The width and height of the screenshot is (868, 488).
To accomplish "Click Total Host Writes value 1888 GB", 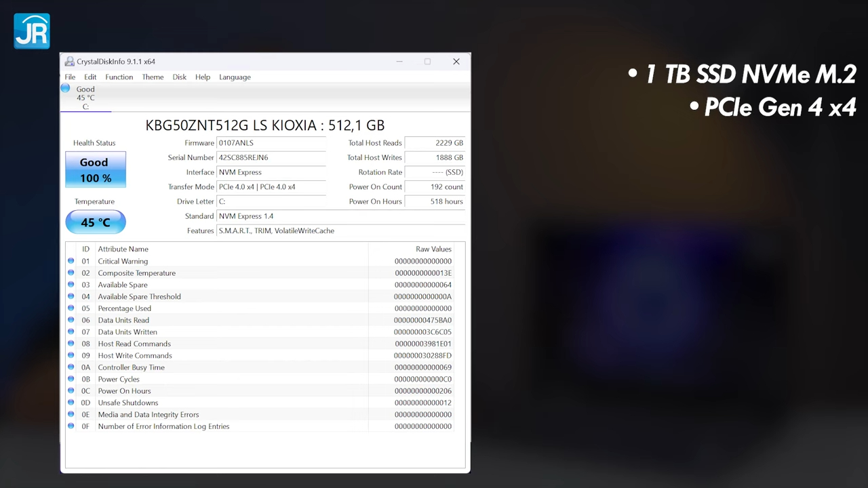I will [x=435, y=158].
